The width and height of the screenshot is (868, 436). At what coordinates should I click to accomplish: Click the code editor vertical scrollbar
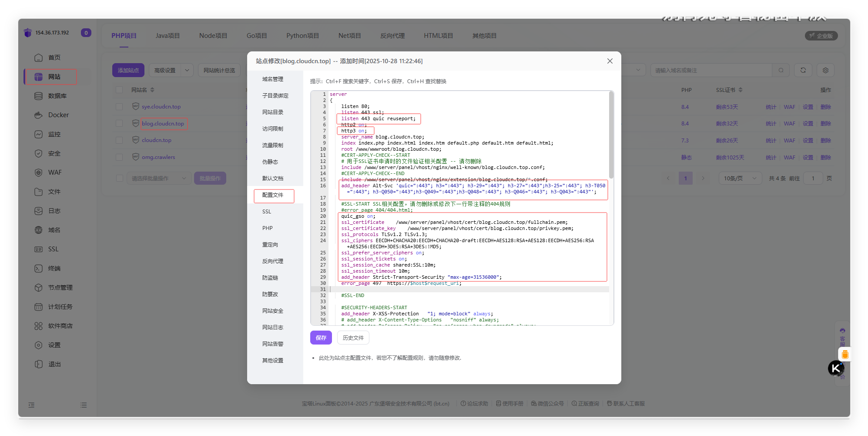[x=611, y=135]
